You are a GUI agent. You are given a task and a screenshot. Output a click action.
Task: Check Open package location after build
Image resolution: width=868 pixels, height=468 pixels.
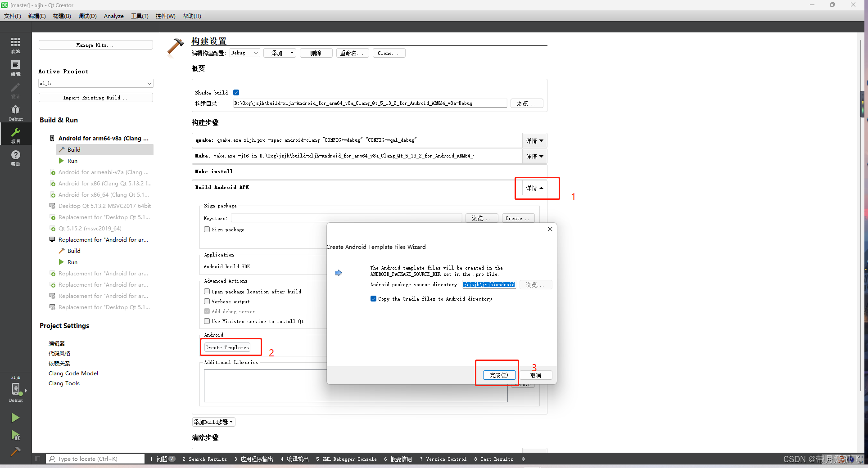point(207,292)
